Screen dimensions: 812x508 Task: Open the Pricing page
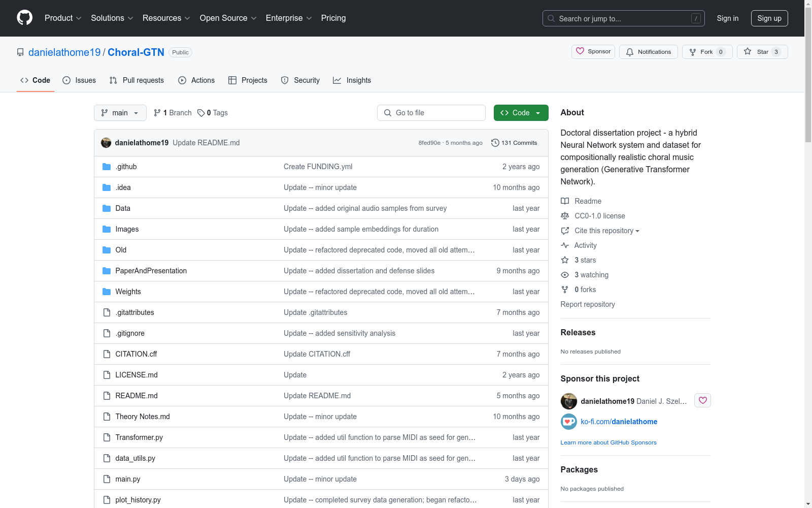pyautogui.click(x=333, y=18)
